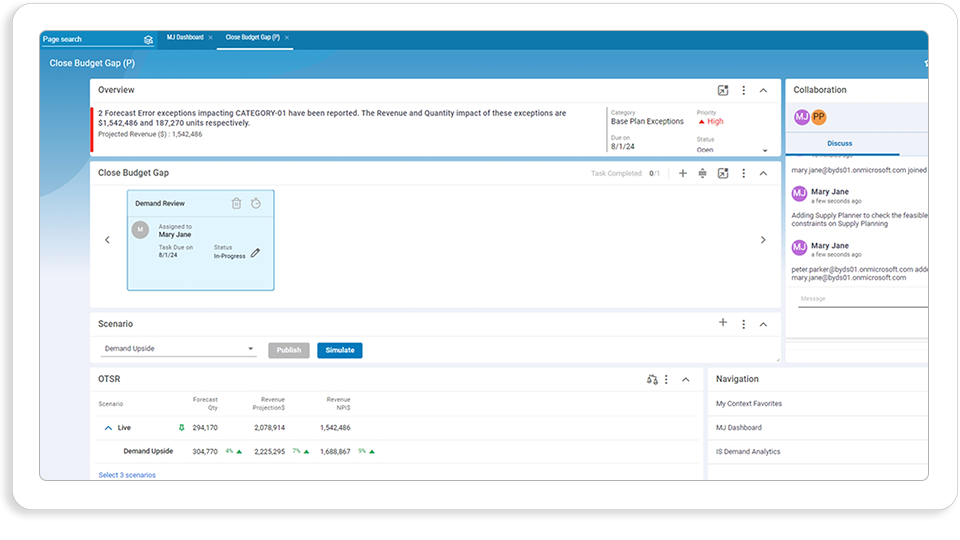The height and width of the screenshot is (540, 960).
Task: Collapse the Scenario panel
Action: click(763, 324)
